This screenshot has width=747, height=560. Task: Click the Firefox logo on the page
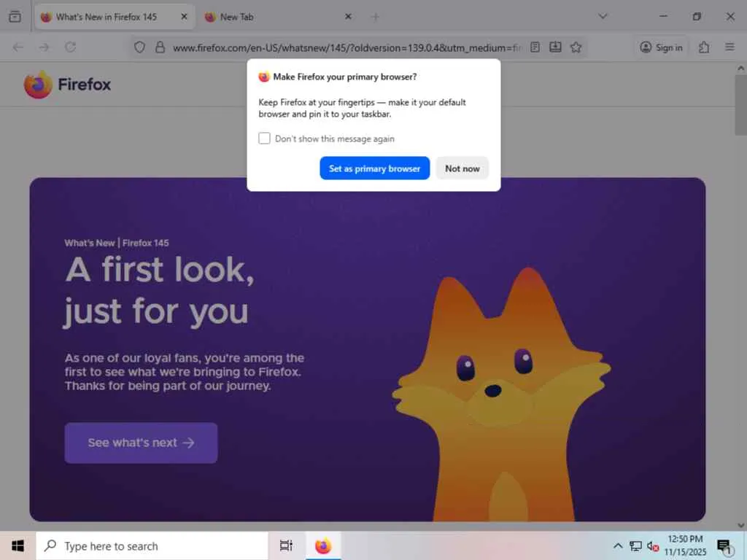tap(68, 85)
